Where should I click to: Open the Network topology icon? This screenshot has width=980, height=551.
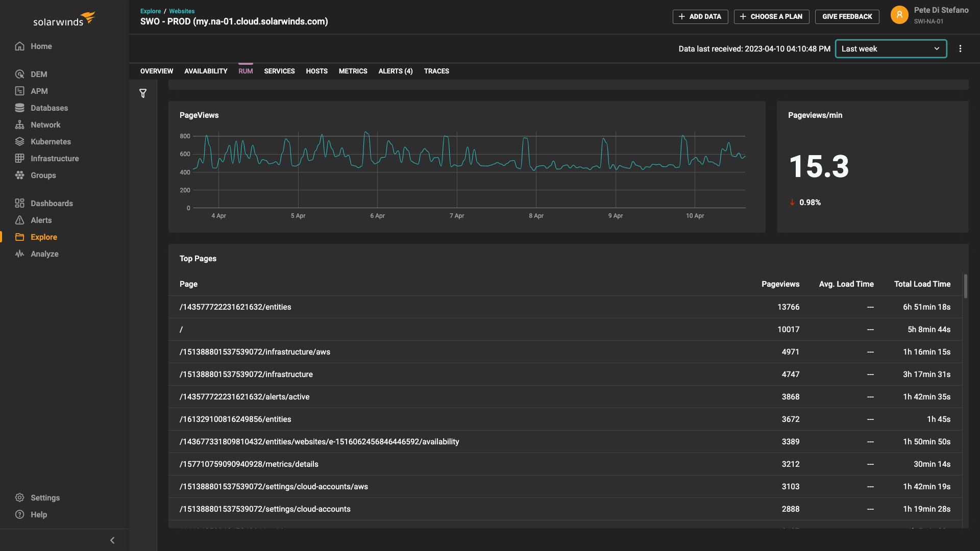[x=20, y=124]
